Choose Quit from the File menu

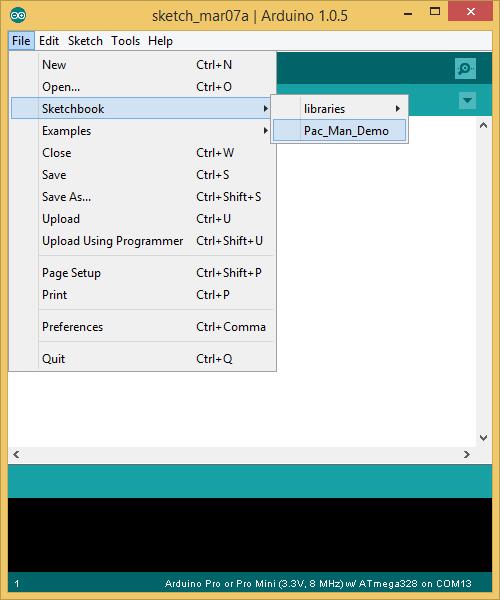point(142,359)
